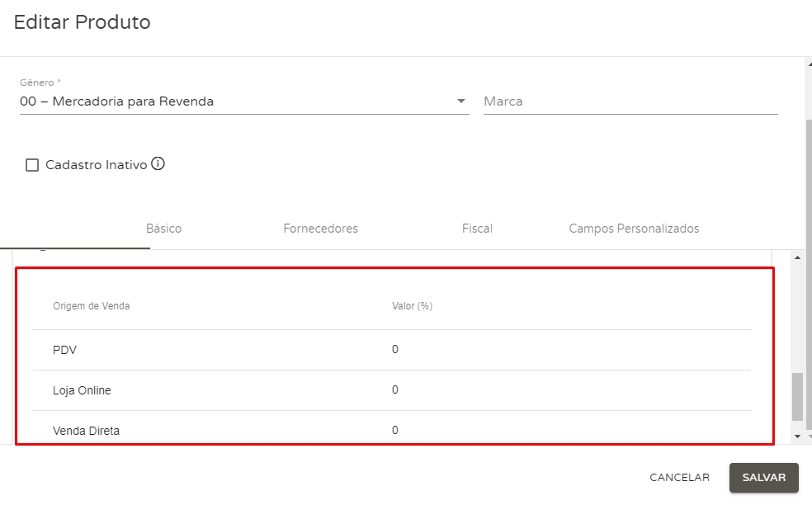The width and height of the screenshot is (812, 505).
Task: Click the Valor value for PDV
Action: pyautogui.click(x=395, y=350)
